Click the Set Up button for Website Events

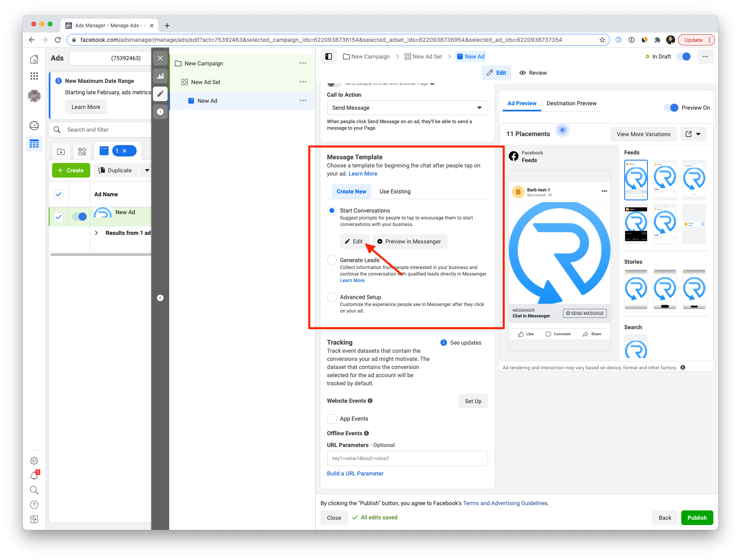pos(473,401)
